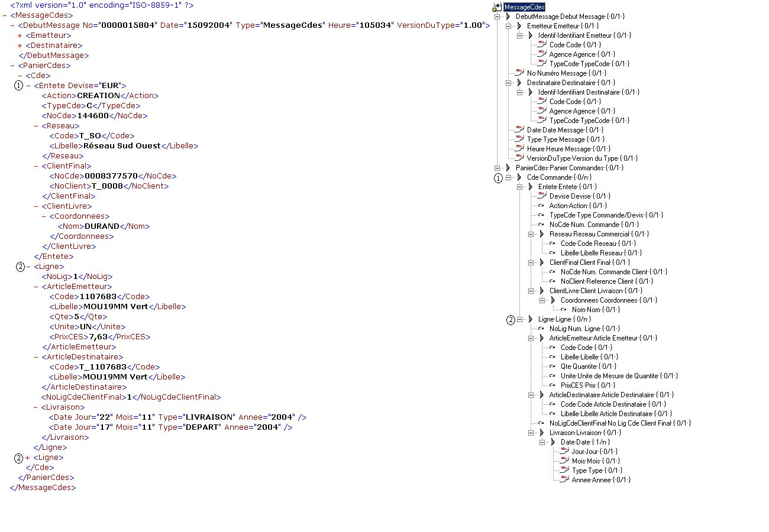Click the Heure Message attribute icon
769x532 pixels.
coord(519,148)
